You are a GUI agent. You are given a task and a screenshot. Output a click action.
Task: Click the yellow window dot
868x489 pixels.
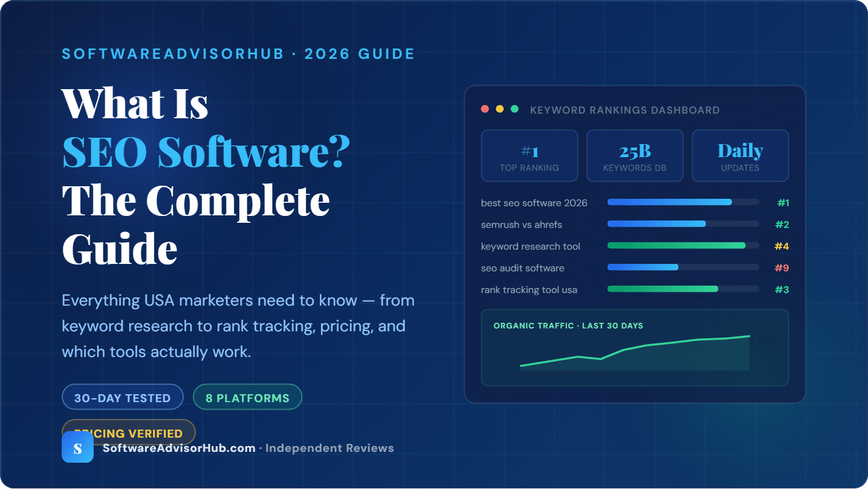pos(500,109)
